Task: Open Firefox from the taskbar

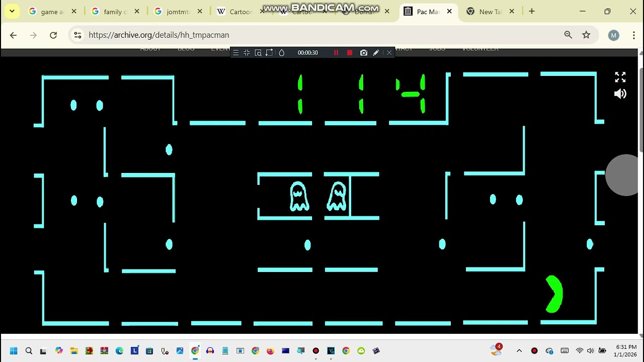Action: pos(270,351)
